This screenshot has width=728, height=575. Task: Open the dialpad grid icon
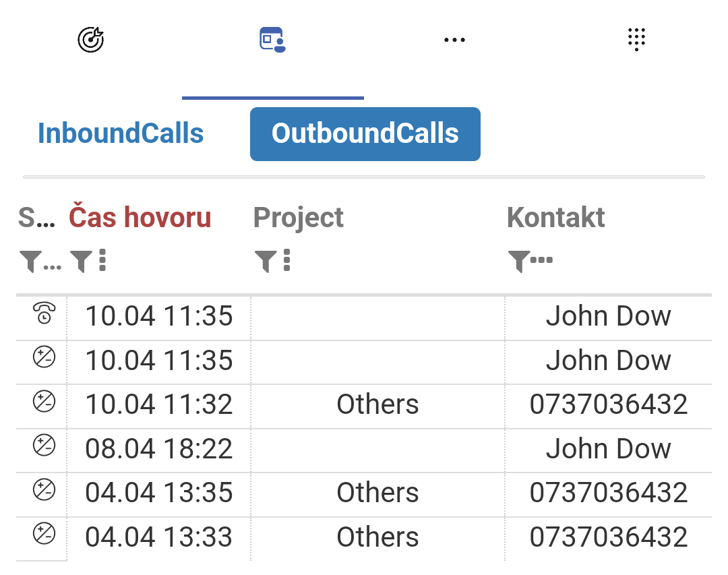pos(636,40)
